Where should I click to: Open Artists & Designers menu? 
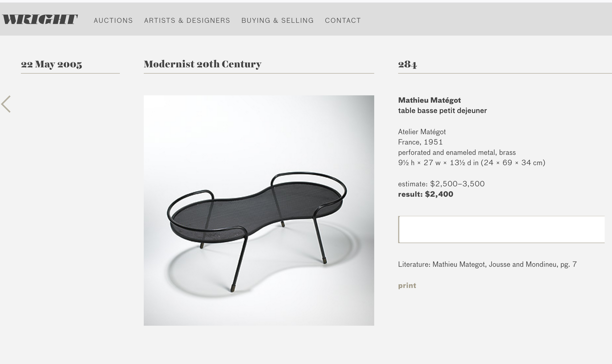187,20
